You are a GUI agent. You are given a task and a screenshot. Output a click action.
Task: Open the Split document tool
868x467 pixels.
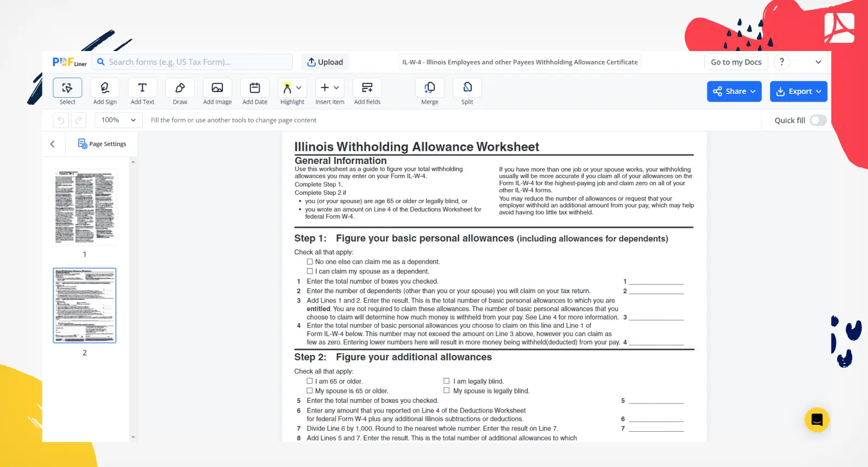467,88
